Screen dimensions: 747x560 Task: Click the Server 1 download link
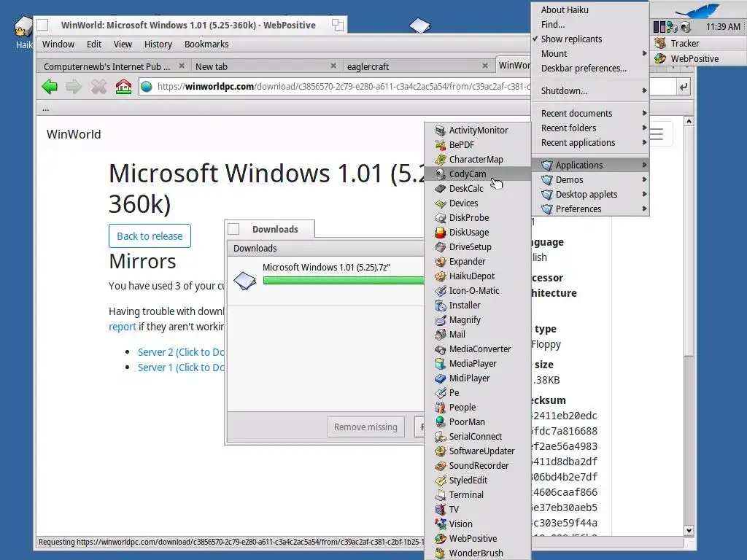[181, 367]
